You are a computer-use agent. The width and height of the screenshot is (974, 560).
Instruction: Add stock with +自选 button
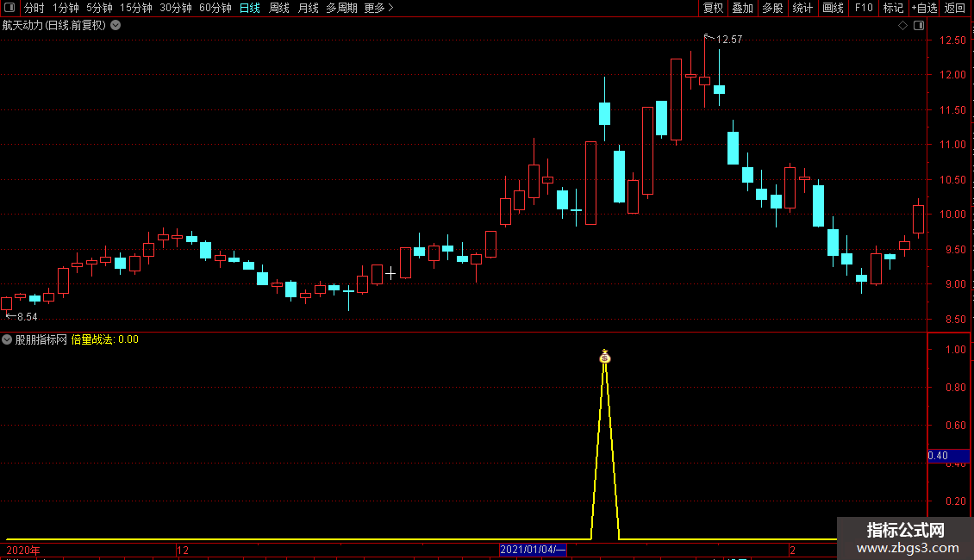tap(924, 8)
